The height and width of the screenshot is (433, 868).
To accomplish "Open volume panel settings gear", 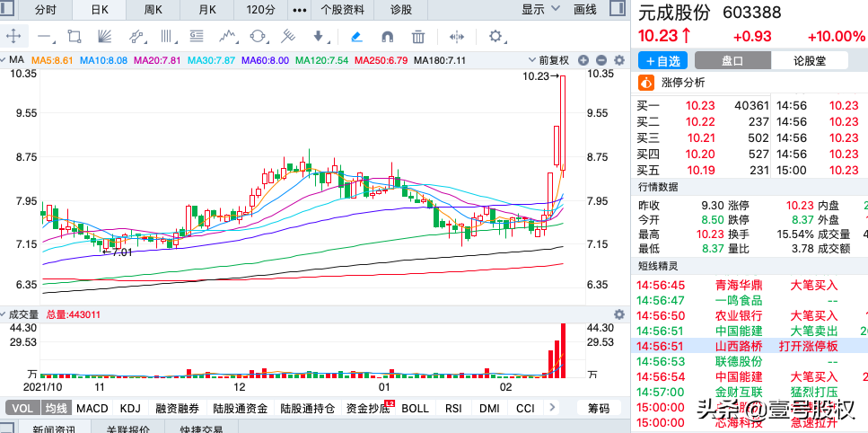I will [619, 314].
